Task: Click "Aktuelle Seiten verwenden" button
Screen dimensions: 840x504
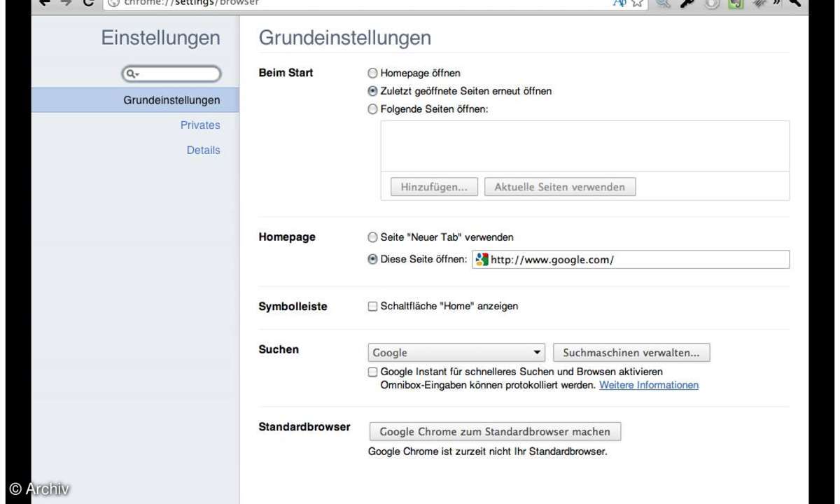Action: (560, 187)
